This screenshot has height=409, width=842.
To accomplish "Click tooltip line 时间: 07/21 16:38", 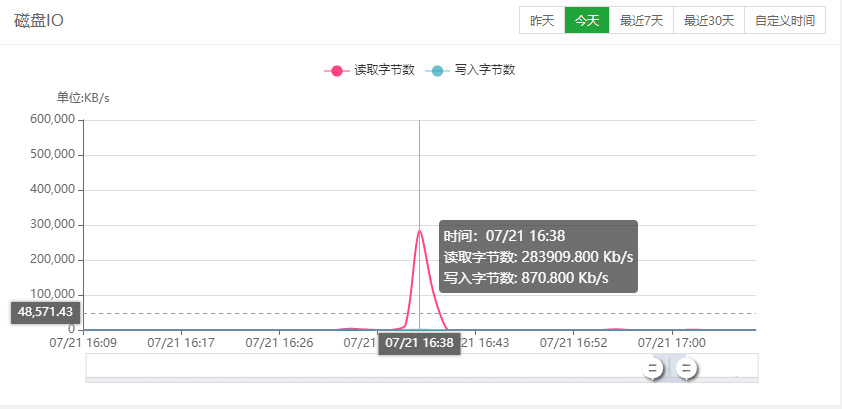I will (504, 236).
